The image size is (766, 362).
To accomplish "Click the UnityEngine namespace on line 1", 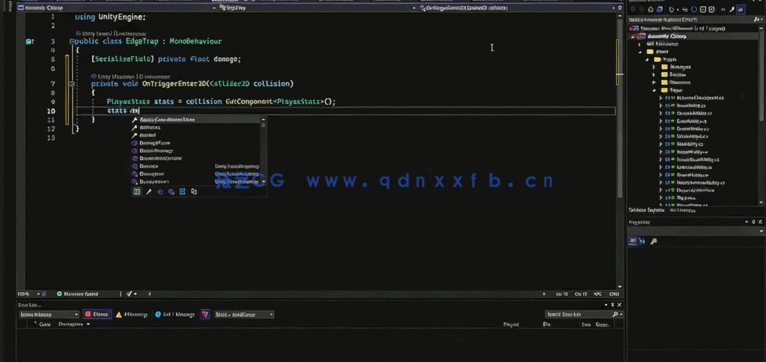I will tap(122, 17).
